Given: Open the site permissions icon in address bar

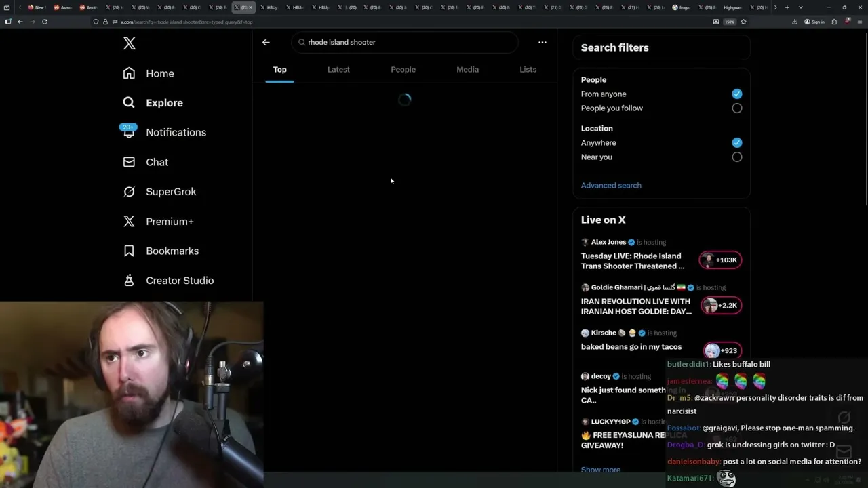Looking at the screenshot, I should (115, 22).
